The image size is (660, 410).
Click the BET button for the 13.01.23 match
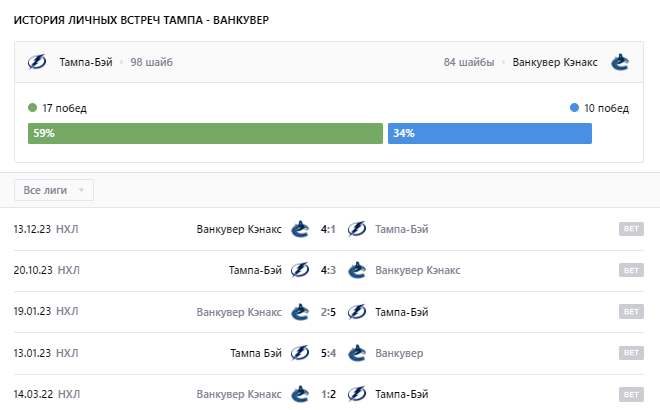[x=631, y=353]
